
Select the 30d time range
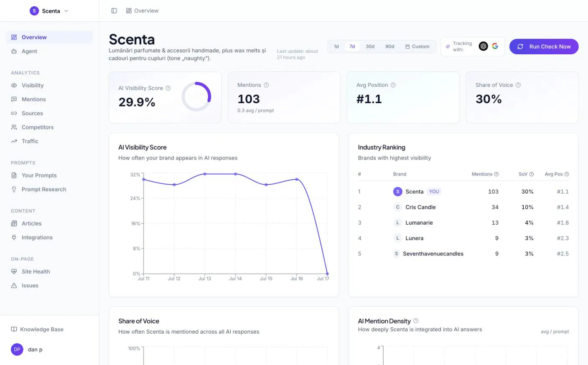tap(370, 46)
